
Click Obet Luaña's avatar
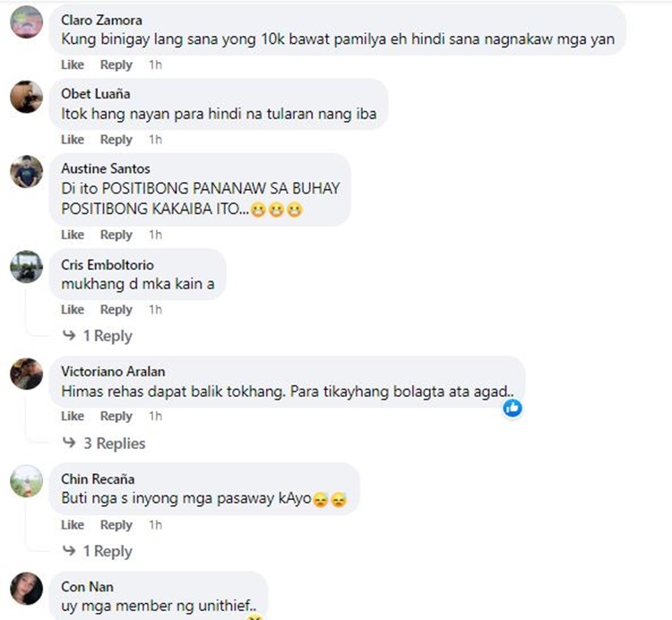click(x=27, y=97)
